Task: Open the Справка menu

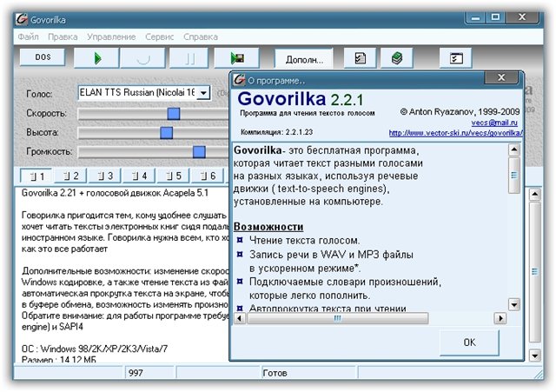Action: 201,37
